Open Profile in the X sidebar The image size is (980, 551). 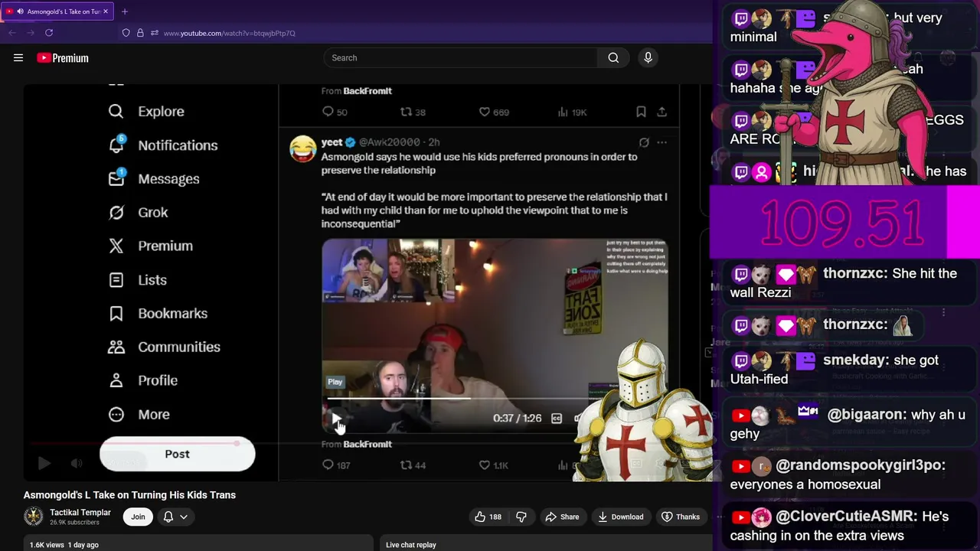click(x=142, y=380)
